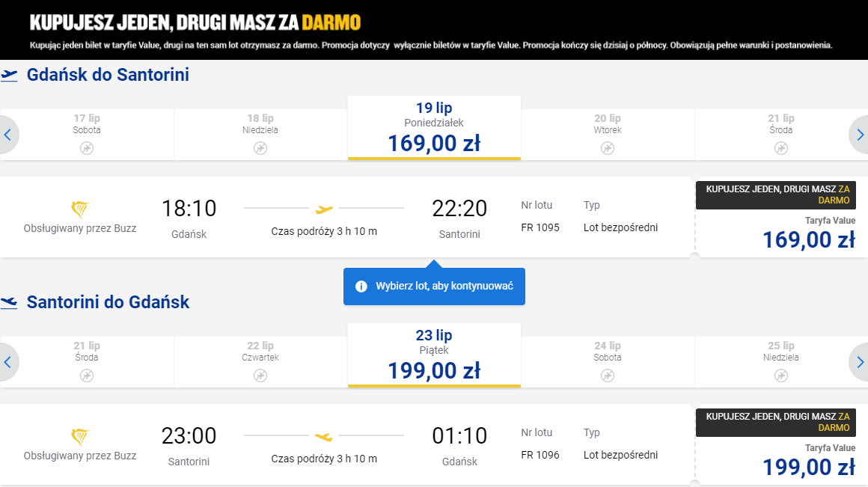Click the departing plane icon beside Gdańsk do Santorini

(9, 76)
